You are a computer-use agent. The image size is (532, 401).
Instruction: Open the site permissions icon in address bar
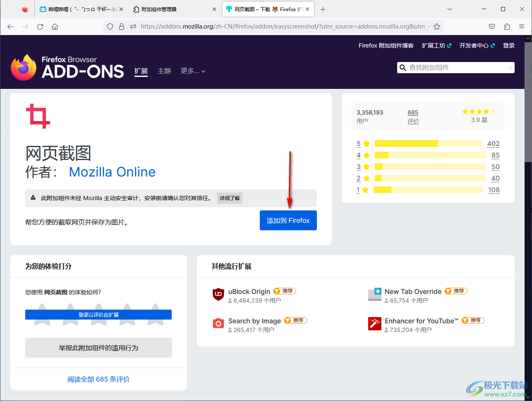[133, 26]
